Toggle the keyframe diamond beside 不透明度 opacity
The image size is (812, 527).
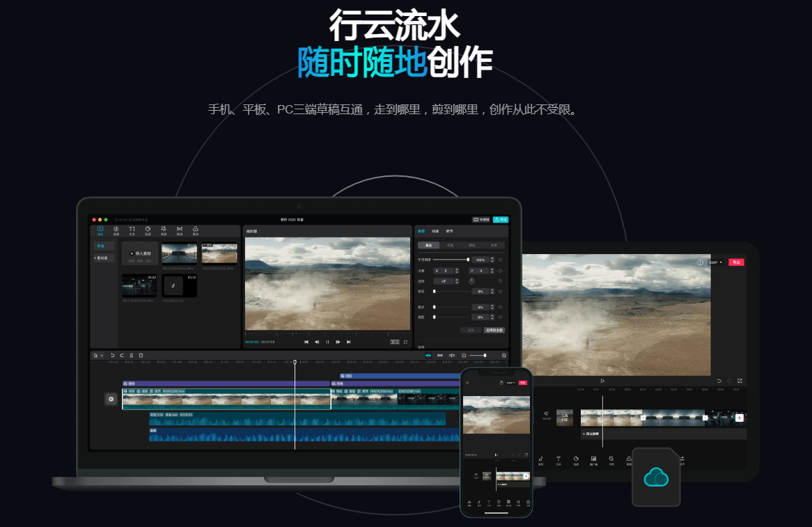pos(501,260)
